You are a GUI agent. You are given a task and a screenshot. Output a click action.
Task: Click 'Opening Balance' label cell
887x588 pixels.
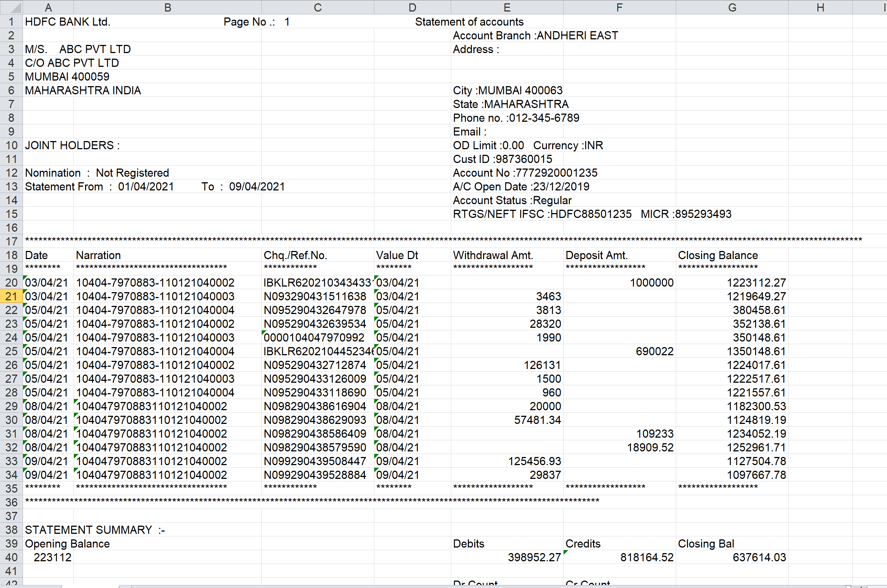(x=67, y=544)
